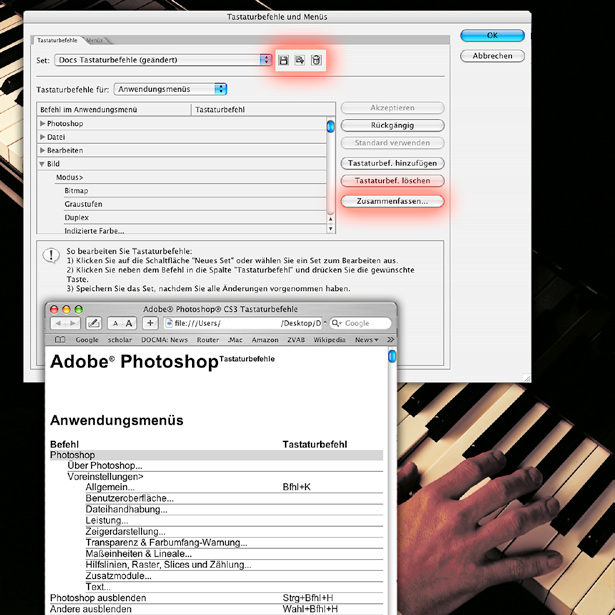Click the Google search field in browser
The height and width of the screenshot is (615, 615).
(361, 323)
